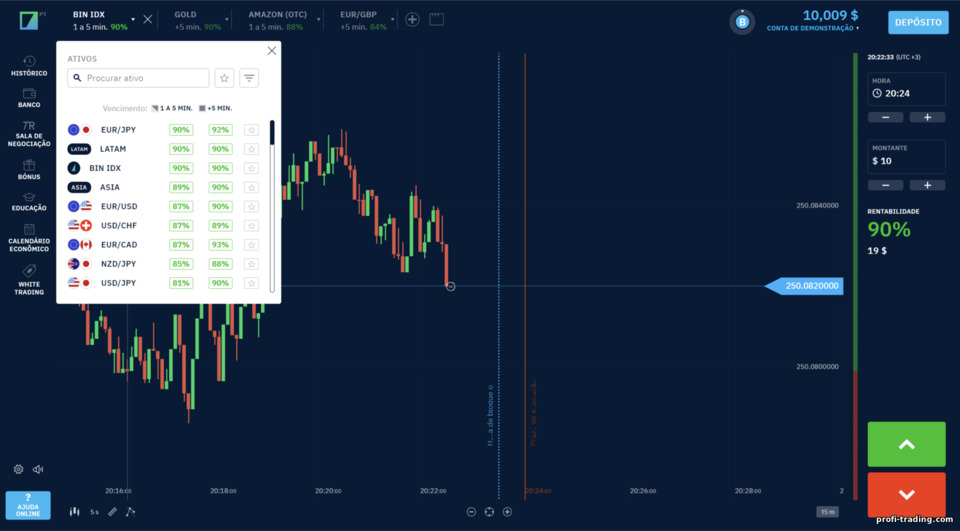Open the Conta de Demonstração account dropdown
The height and width of the screenshot is (531, 960).
point(812,28)
